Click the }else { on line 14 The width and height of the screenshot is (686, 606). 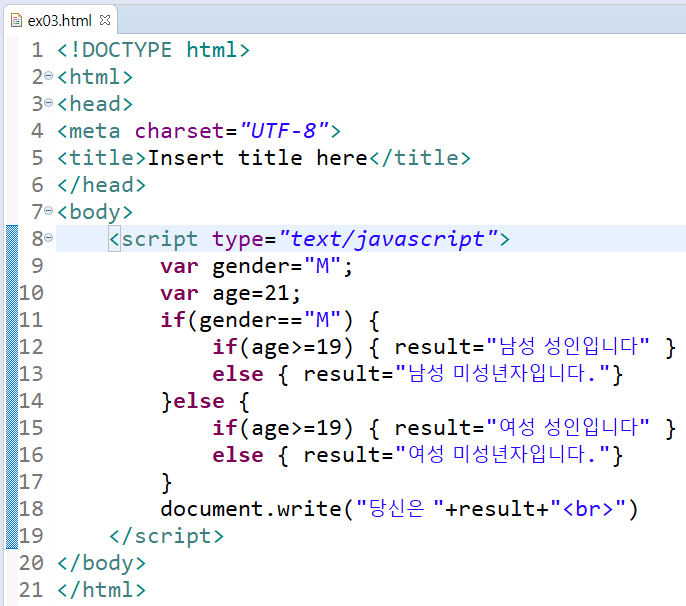[x=205, y=401]
